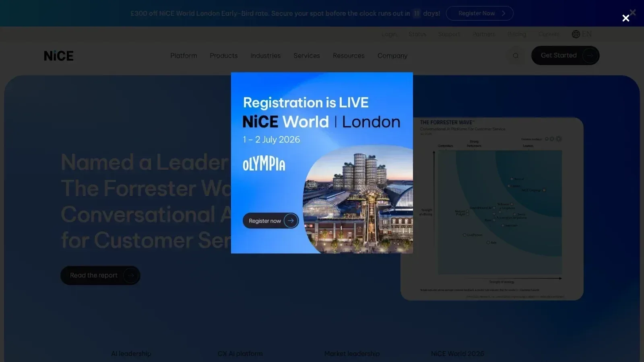Click the Get Started button

tap(566, 56)
